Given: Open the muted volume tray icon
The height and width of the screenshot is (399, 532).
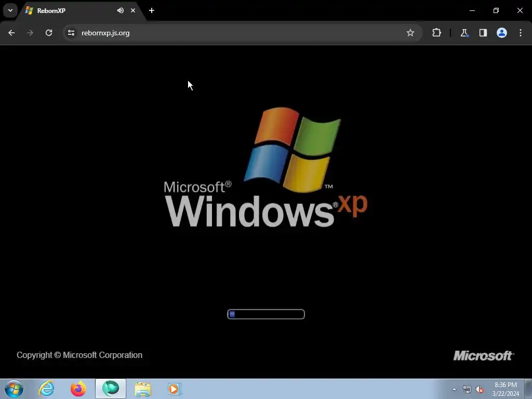Looking at the screenshot, I should [x=480, y=389].
